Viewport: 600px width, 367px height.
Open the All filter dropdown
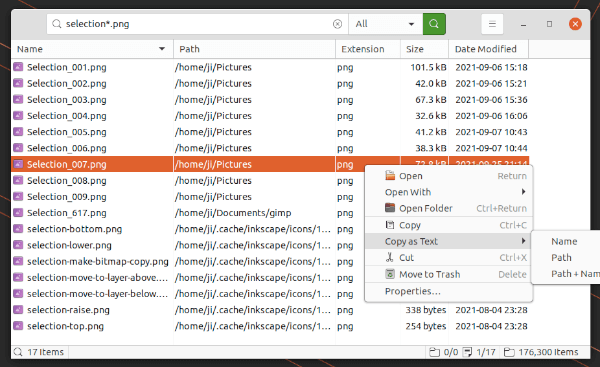(x=385, y=24)
